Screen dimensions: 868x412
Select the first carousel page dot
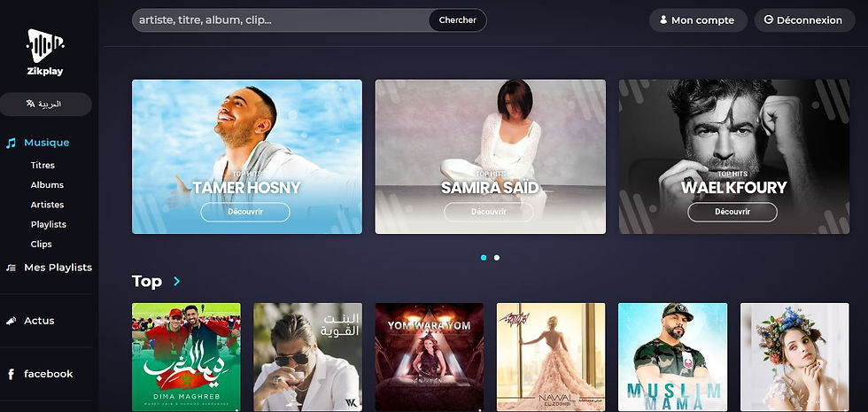click(x=484, y=258)
